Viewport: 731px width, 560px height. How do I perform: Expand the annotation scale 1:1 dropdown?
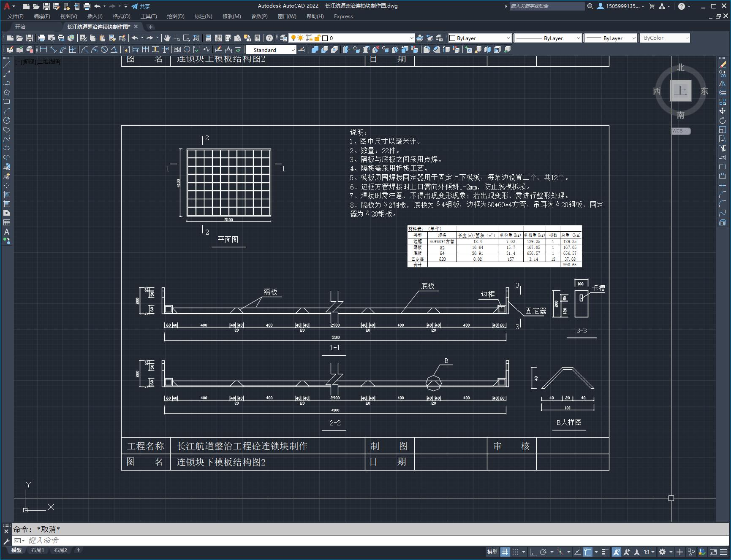point(649,552)
